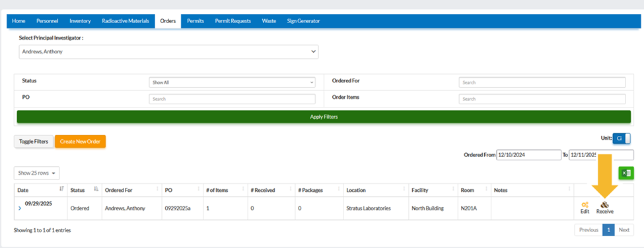Open the Status Show All dropdown
The image size is (644, 248).
click(232, 82)
